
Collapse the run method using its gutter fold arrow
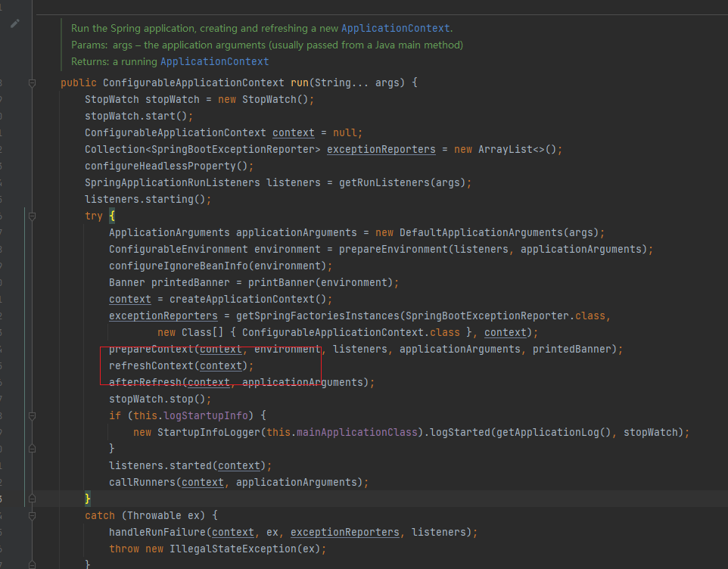pyautogui.click(x=31, y=82)
